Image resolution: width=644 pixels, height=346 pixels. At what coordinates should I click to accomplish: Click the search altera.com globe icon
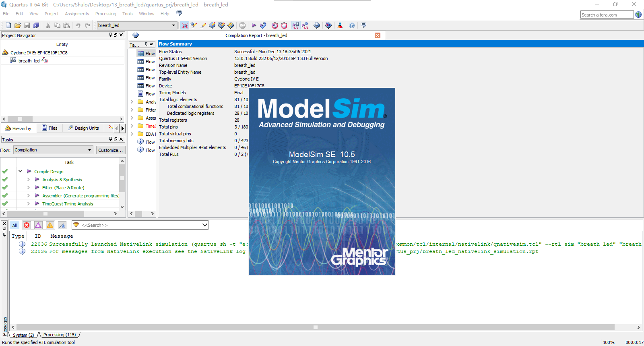[638, 15]
